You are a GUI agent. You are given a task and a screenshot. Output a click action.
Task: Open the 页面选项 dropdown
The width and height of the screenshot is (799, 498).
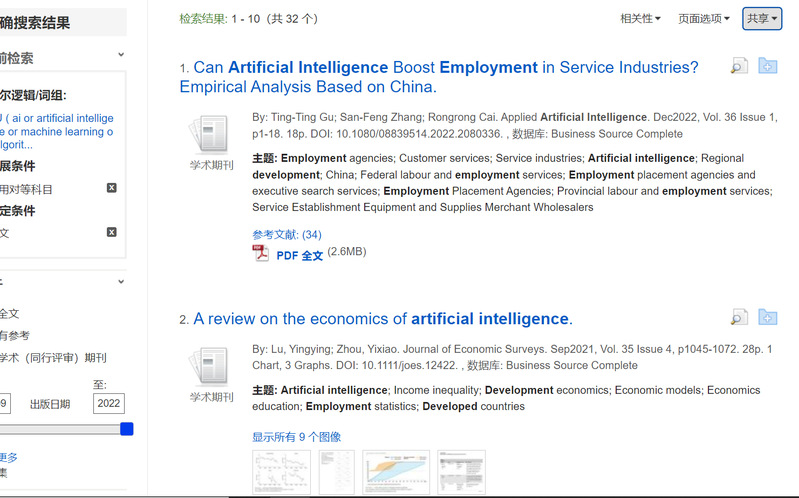704,19
